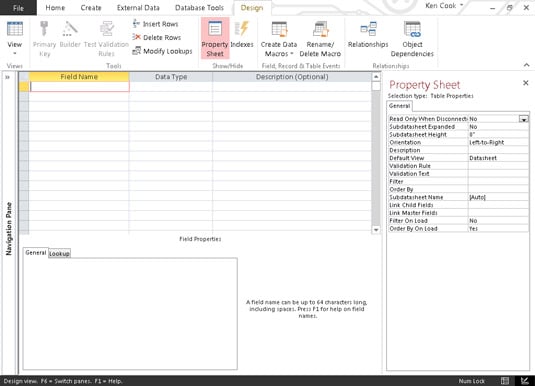Click the Order By On Load value

[497, 229]
